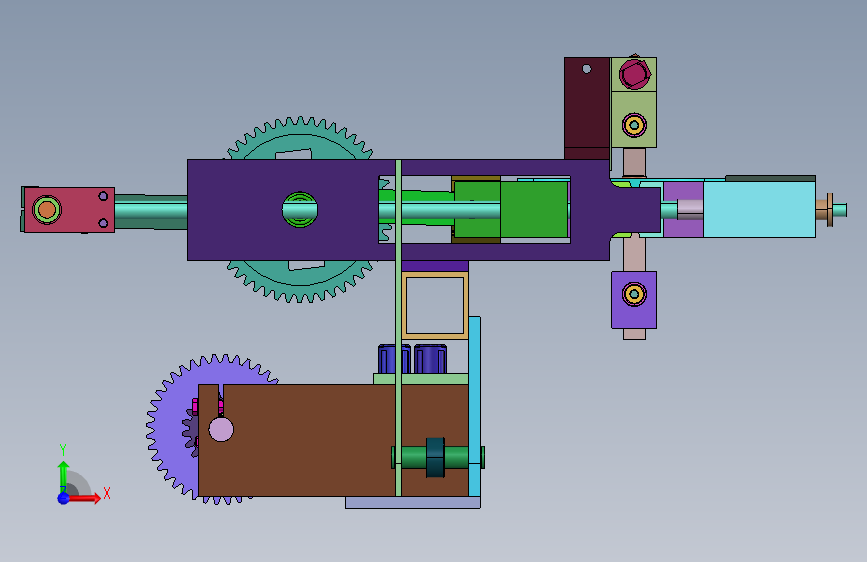This screenshot has height=562, width=867.
Task: Click the blue origin ball of the triad
Action: coord(64,498)
